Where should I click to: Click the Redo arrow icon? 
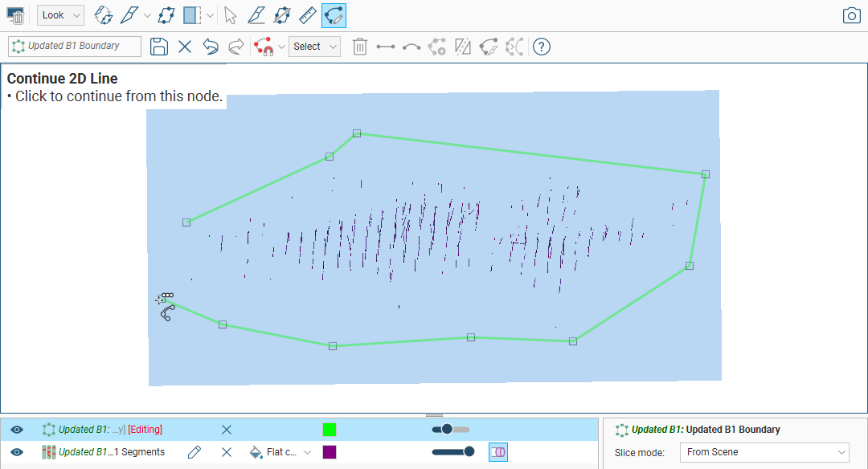point(236,47)
